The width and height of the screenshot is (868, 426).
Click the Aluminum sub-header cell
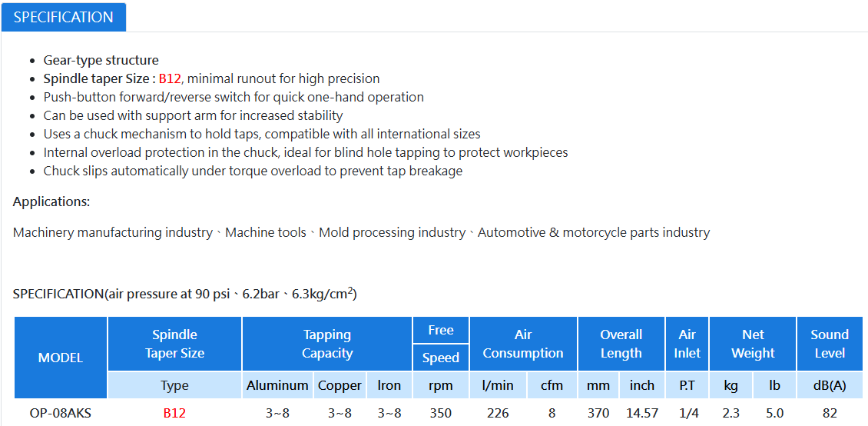pyautogui.click(x=278, y=385)
